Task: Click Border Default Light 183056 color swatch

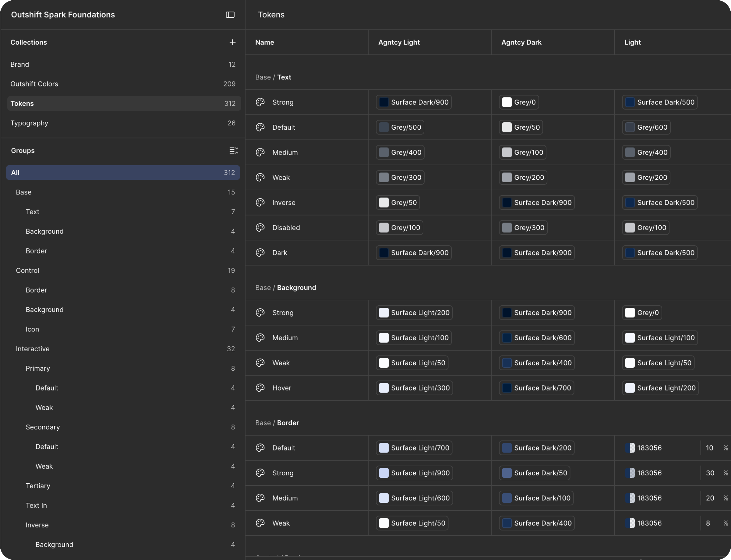Action: (x=630, y=448)
